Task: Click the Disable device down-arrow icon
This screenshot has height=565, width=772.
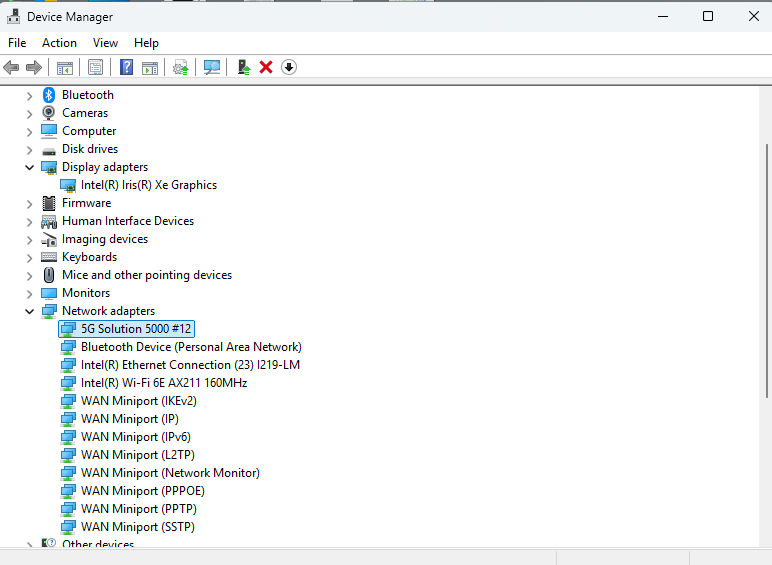Action: pyautogui.click(x=289, y=67)
